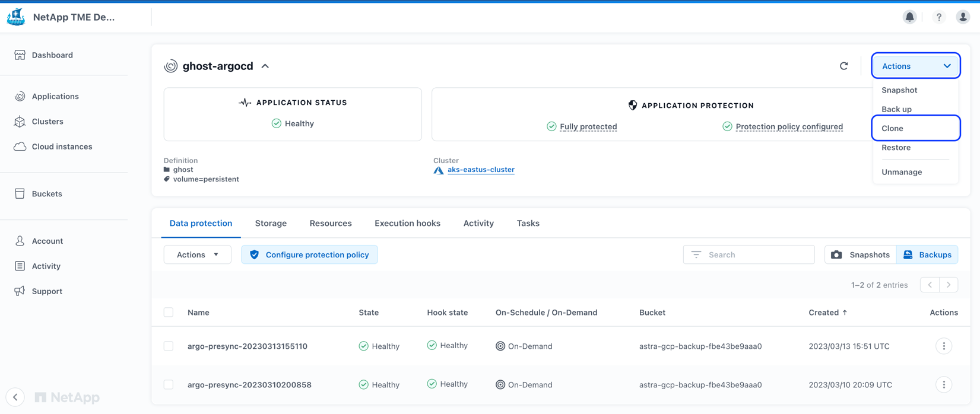Switch view to Snapshots

coord(861,255)
